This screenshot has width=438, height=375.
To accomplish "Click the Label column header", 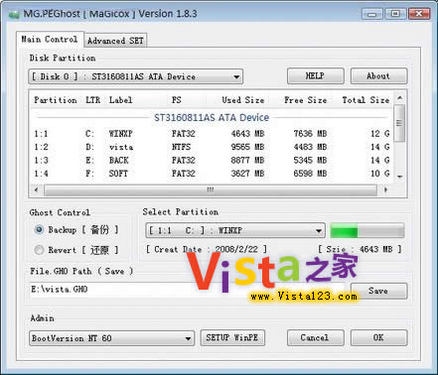I will tap(121, 100).
